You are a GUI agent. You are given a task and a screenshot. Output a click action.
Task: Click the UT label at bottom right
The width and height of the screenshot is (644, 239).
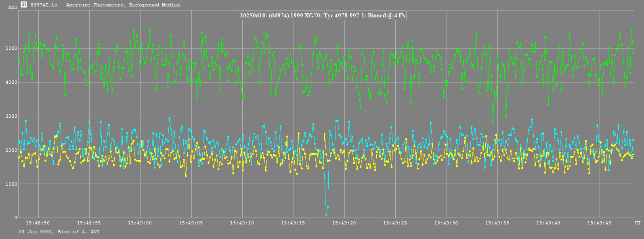(637, 223)
